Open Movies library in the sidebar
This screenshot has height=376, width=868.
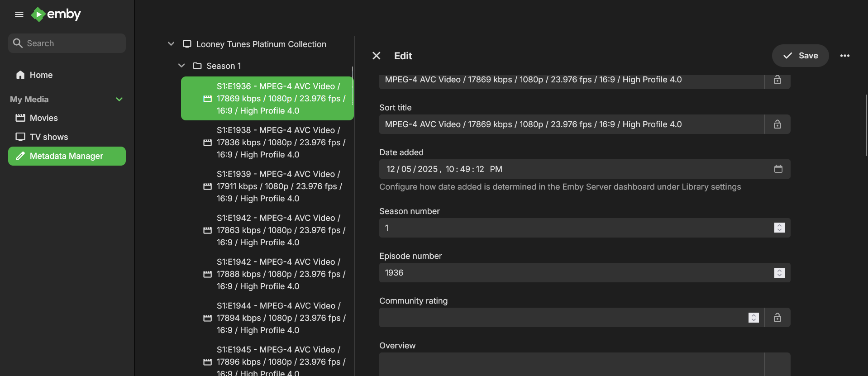43,118
